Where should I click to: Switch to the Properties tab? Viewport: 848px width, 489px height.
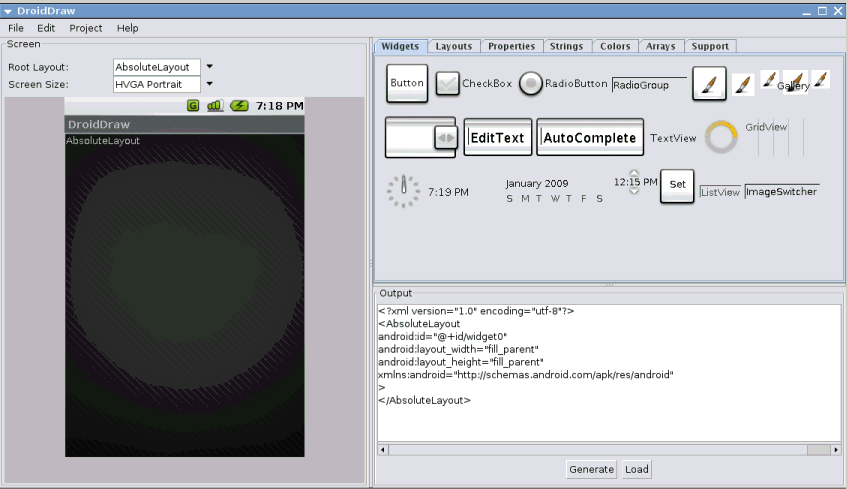pos(511,46)
